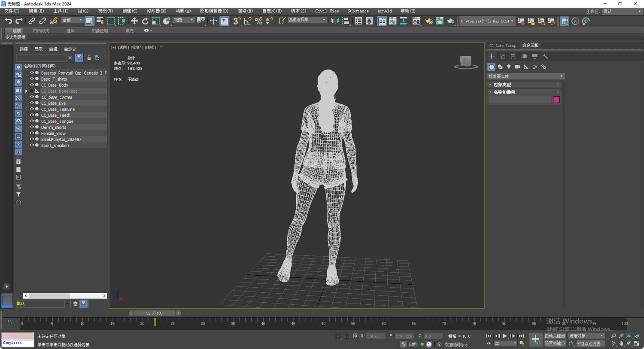Screen dimensions: 644x349
Task: Expand the 对象类型 rollout
Action: tap(502, 85)
